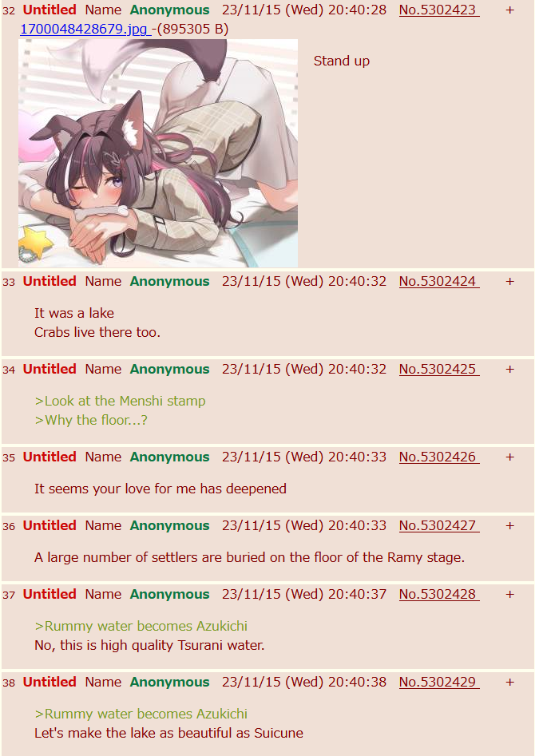Click the plus icon on post 33
This screenshot has width=535, height=756.
[x=510, y=282]
